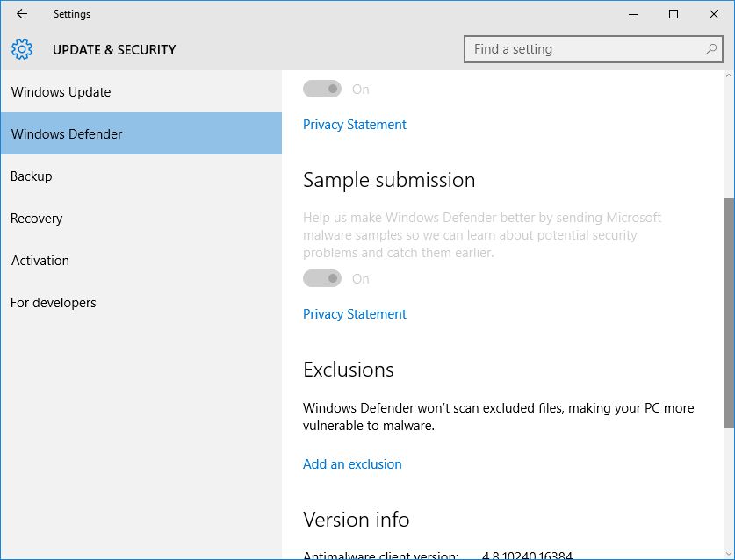
Task: Click the Settings gear icon
Action: (22, 49)
